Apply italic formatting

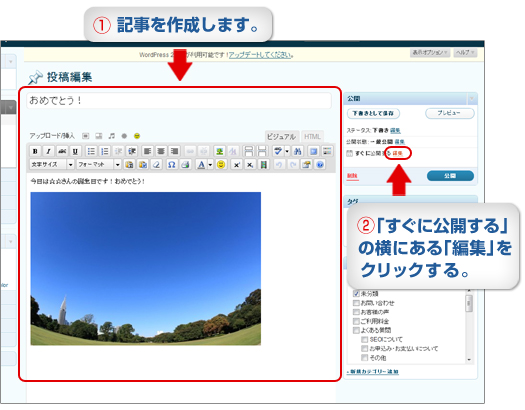pos(49,151)
